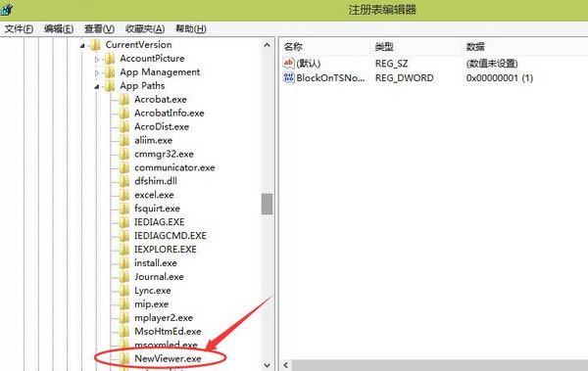Click the tree scroll-up arrow
Image resolution: width=588 pixels, height=371 pixels.
pyautogui.click(x=267, y=45)
